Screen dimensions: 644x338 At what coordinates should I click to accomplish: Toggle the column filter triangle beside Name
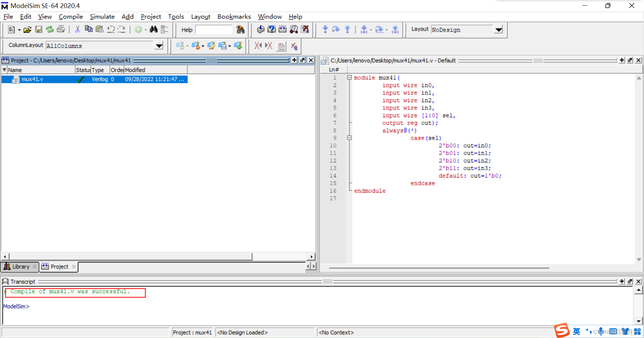[4, 70]
